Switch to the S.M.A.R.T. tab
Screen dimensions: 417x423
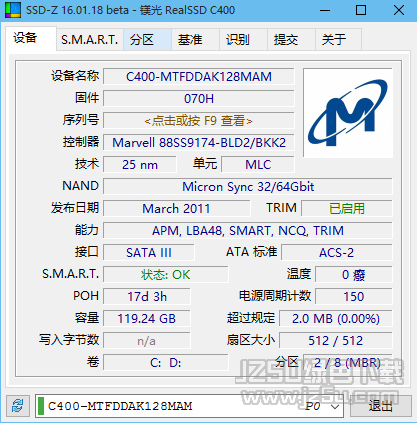pos(90,40)
